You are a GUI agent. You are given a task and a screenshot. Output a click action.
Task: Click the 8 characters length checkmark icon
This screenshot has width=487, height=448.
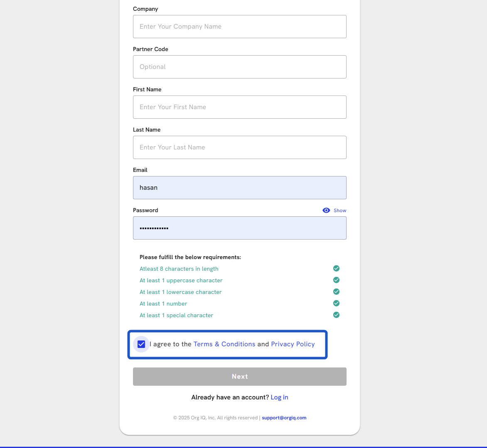336,269
